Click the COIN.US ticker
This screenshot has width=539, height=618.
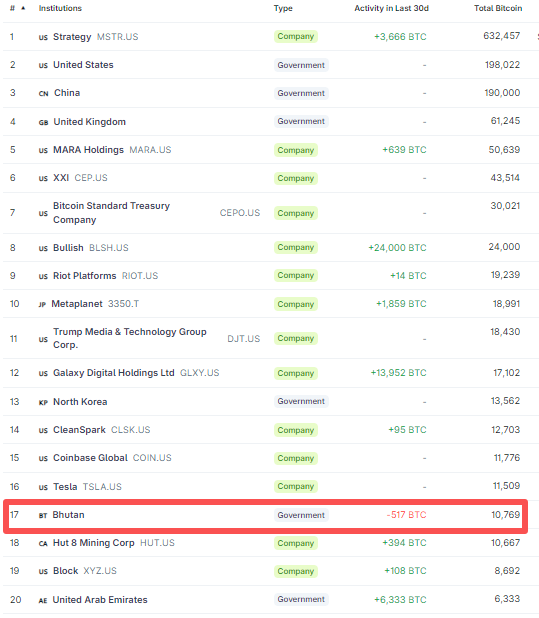[152, 458]
